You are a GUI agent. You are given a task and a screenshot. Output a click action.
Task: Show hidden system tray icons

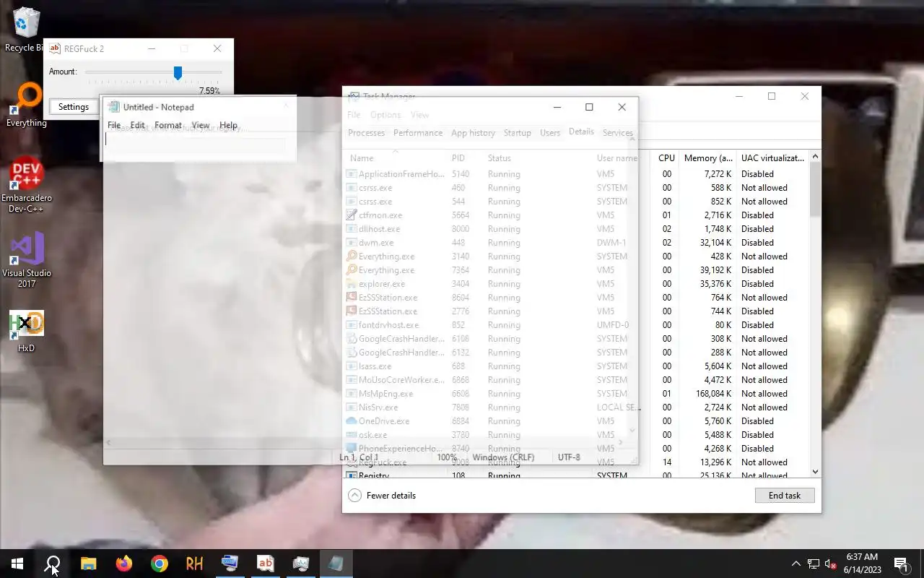click(796, 564)
